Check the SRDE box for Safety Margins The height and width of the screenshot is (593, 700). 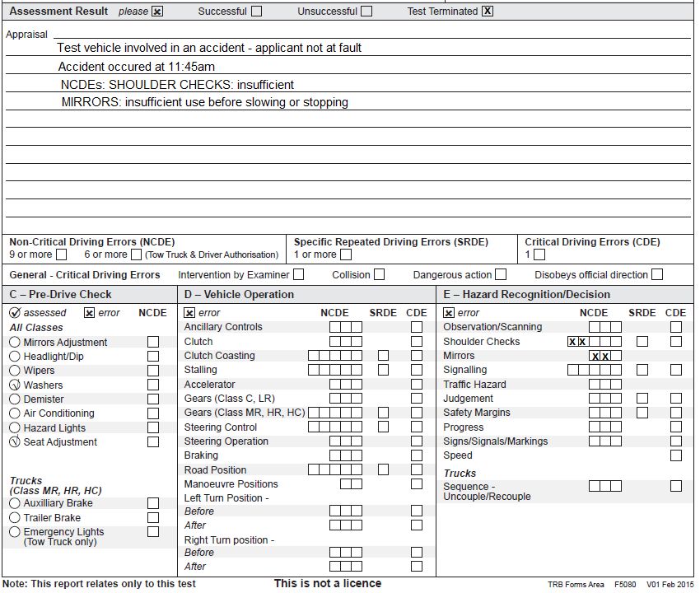click(642, 413)
